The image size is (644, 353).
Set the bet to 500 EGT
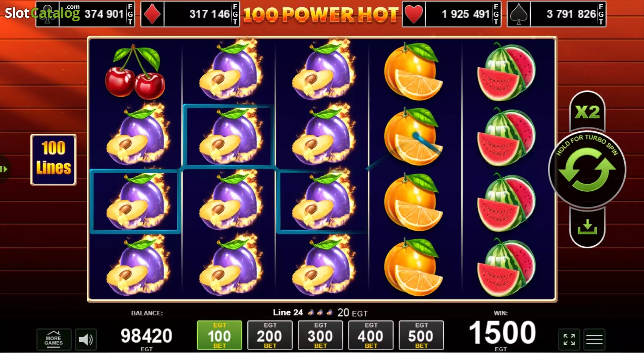pyautogui.click(x=421, y=335)
